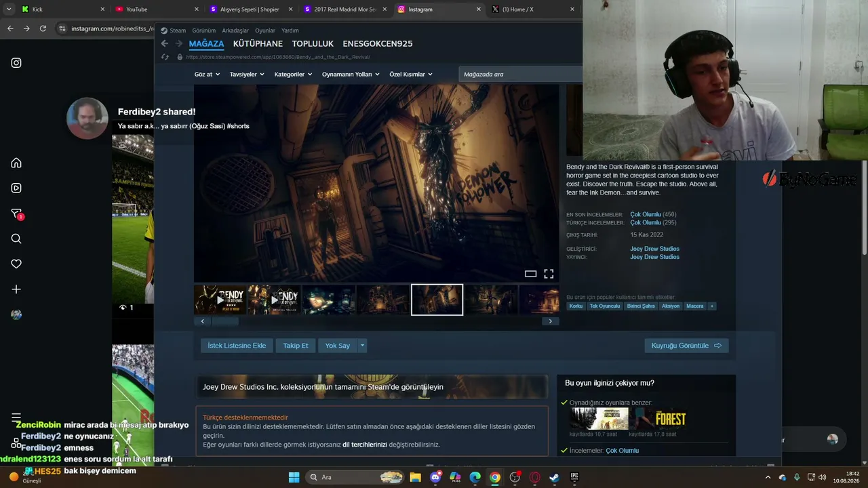Expand the Göz at dropdown

point(207,75)
